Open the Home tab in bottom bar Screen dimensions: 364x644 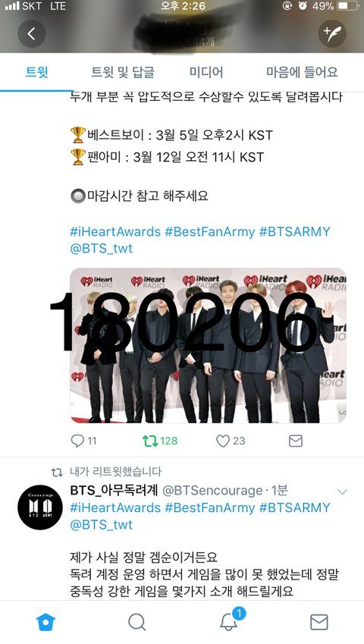45,622
